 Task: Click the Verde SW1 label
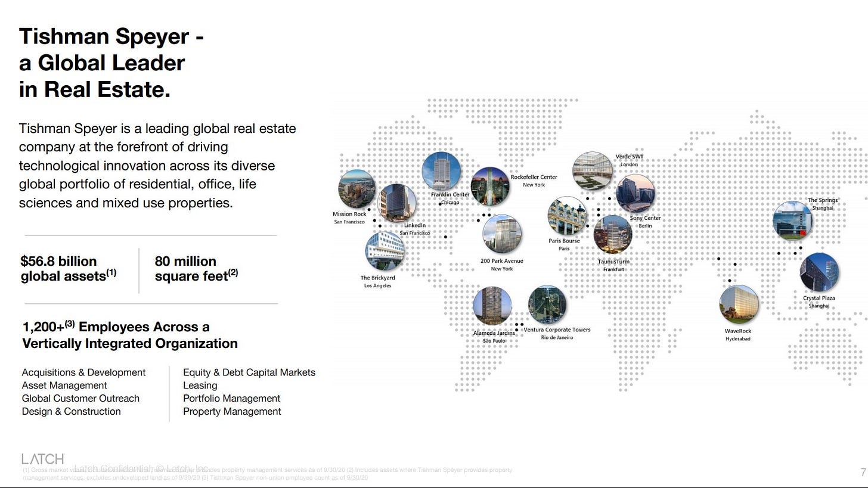[630, 157]
